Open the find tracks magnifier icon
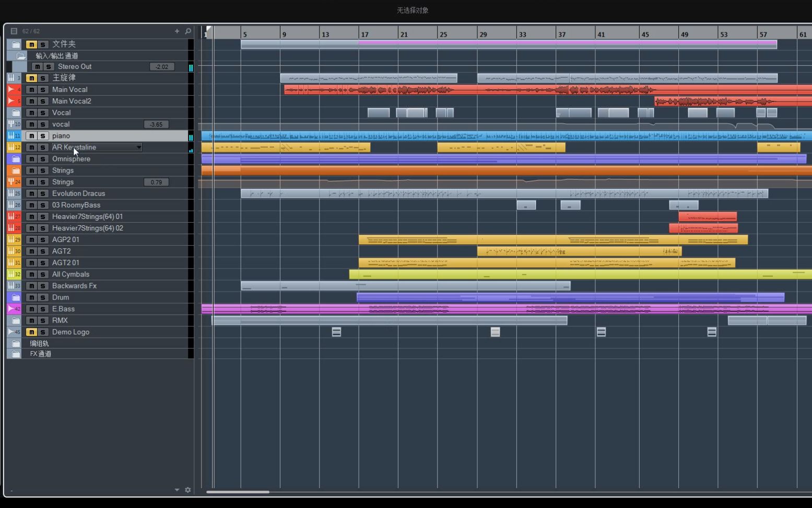Image resolution: width=812 pixels, height=508 pixels. [188, 31]
